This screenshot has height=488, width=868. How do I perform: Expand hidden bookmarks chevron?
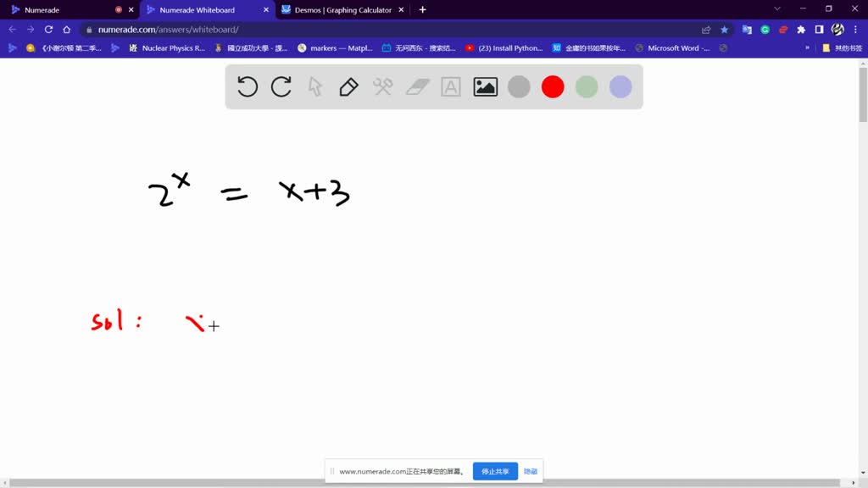[x=807, y=48]
